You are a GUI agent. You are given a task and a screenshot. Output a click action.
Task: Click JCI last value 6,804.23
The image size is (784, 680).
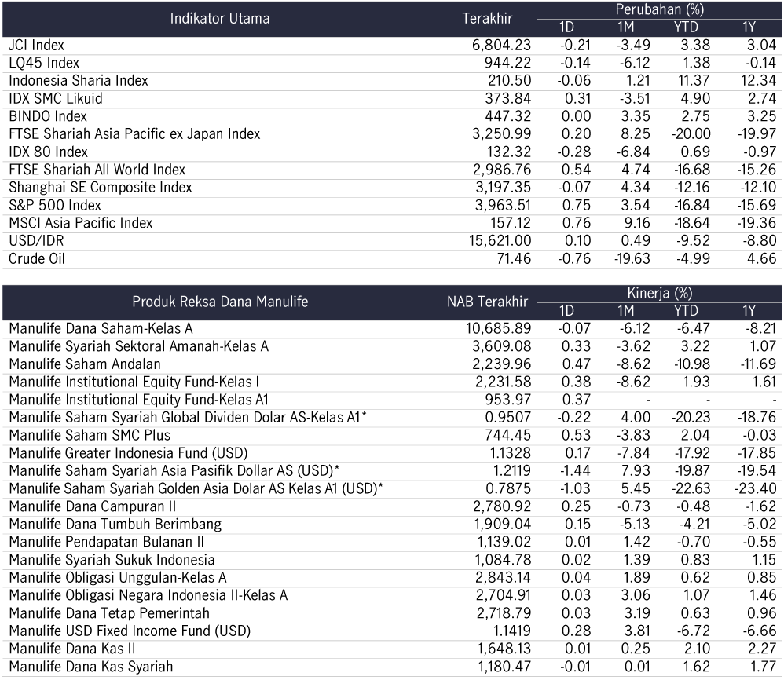coord(501,45)
